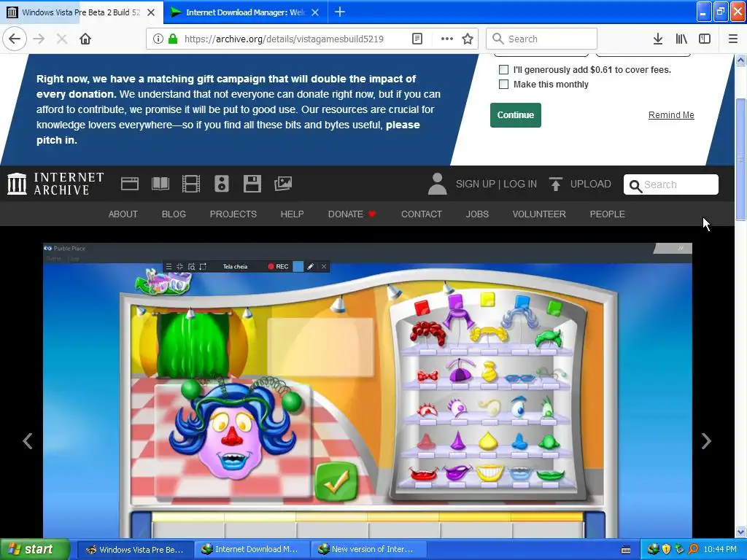This screenshot has height=560, width=747.
Task: Open page actions three-dots menu
Action: [447, 39]
